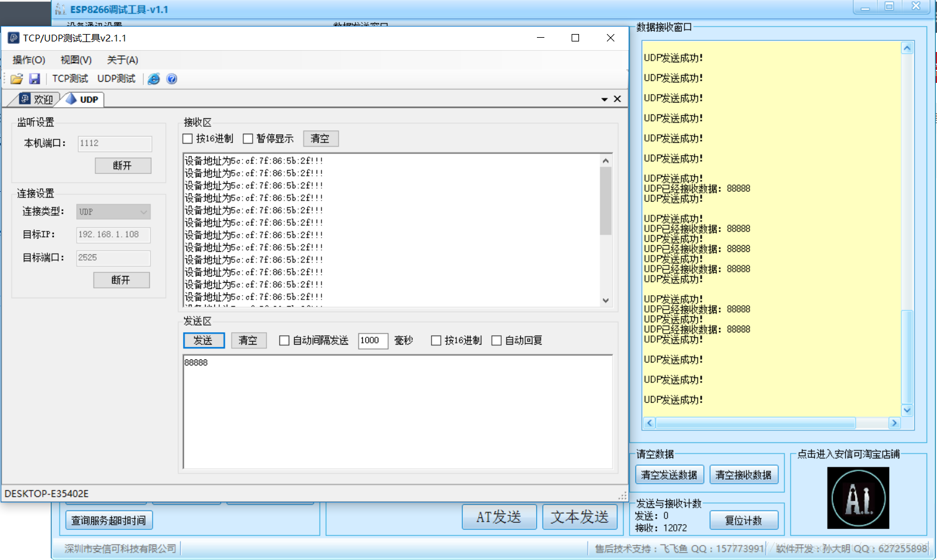Click the 发送 button

point(204,340)
